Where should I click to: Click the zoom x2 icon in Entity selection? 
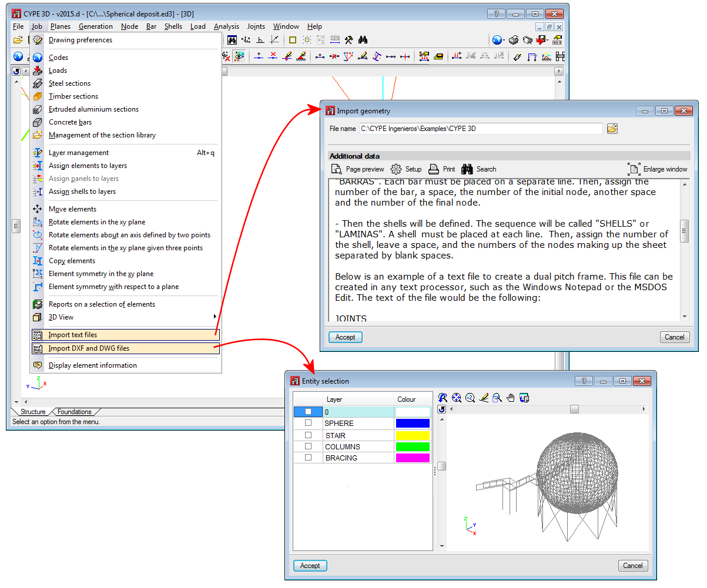[470, 398]
